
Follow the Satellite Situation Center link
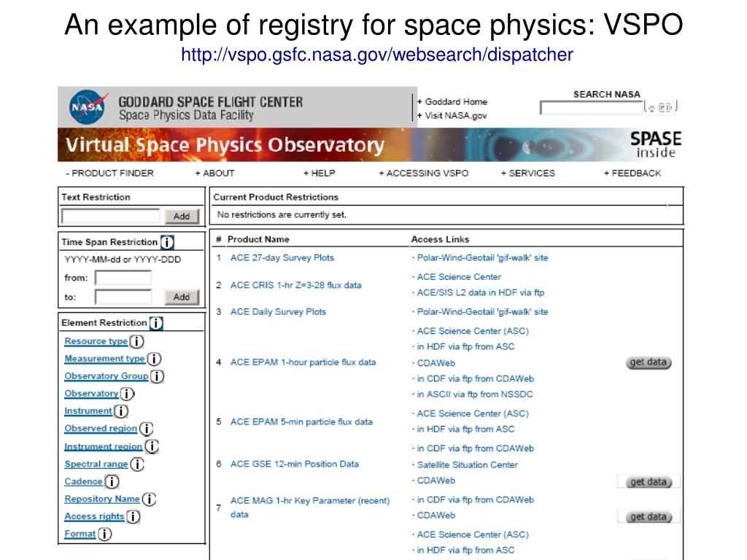[467, 465]
